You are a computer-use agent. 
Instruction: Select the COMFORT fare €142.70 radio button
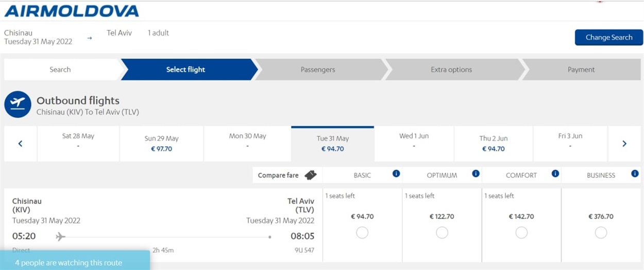coord(521,233)
